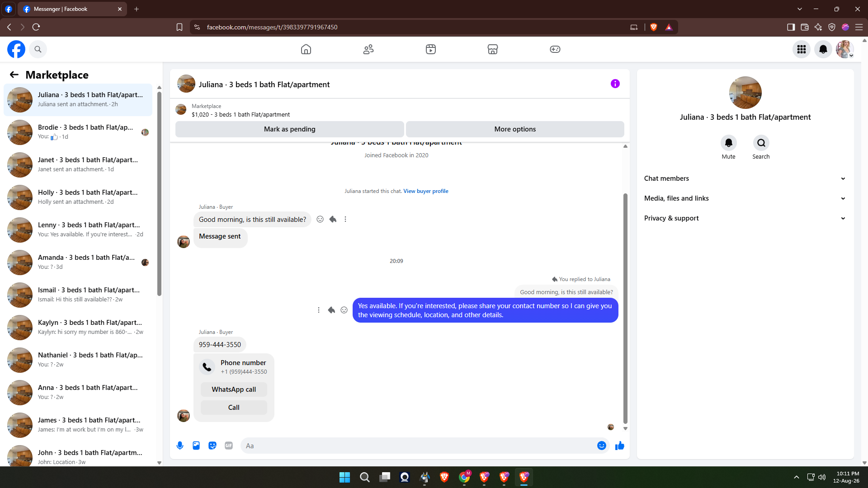Click the conversation scrollbar
The image size is (868, 488).
[625, 309]
